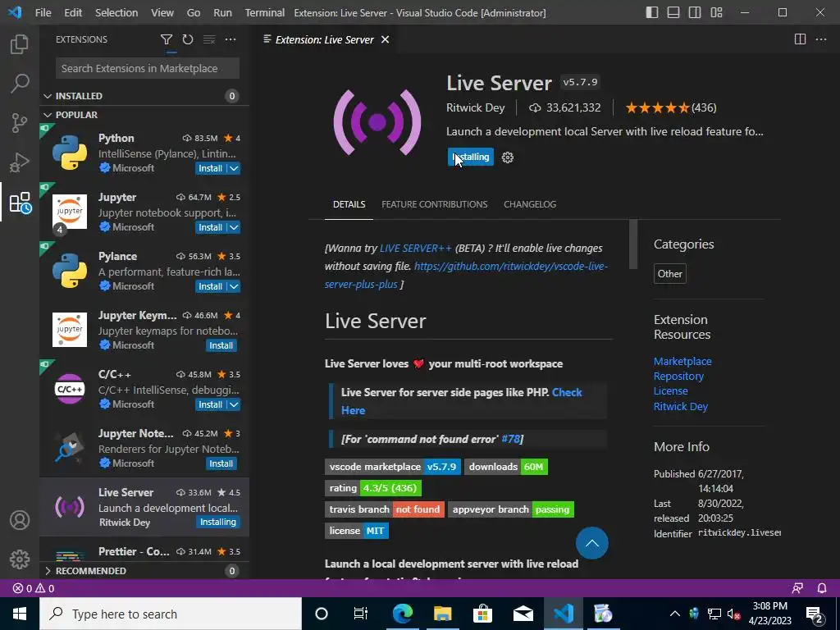Open Run and Debug view
The width and height of the screenshot is (840, 630).
pos(20,162)
